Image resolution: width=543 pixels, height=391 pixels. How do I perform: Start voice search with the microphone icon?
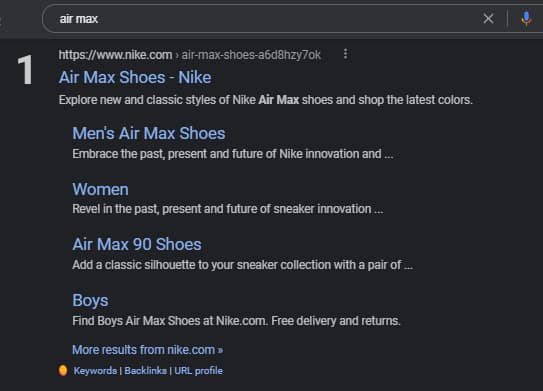(526, 18)
